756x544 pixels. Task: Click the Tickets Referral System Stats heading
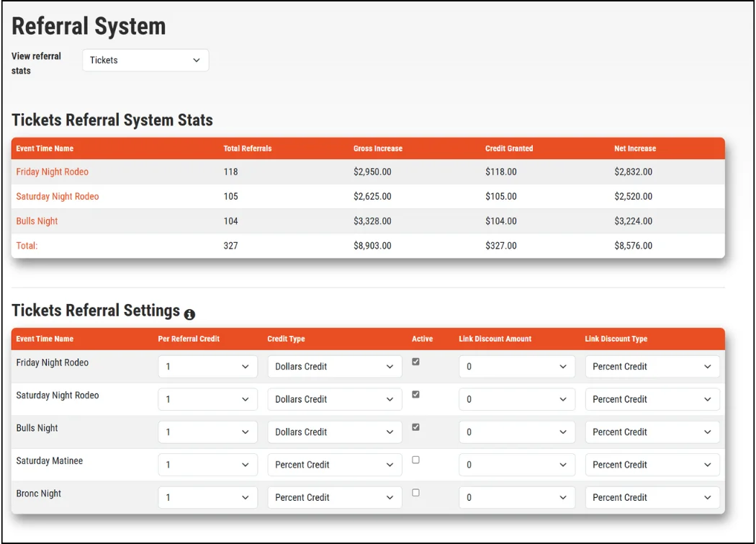112,120
